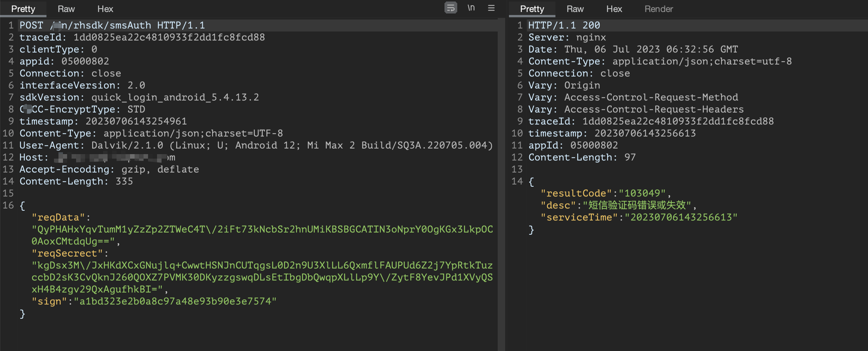Viewport: 868px width, 351px height.
Task: Click the "clientType: 0" header
Action: (58, 49)
